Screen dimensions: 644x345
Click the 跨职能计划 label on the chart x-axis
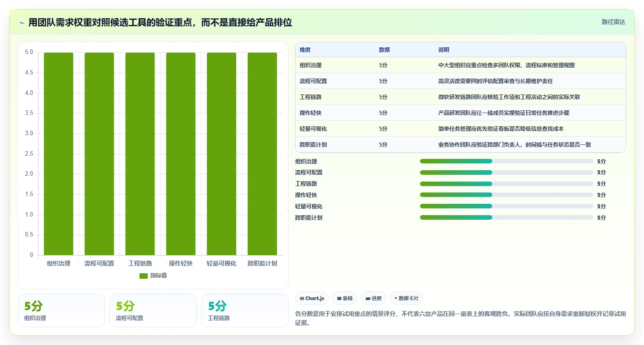pyautogui.click(x=262, y=263)
